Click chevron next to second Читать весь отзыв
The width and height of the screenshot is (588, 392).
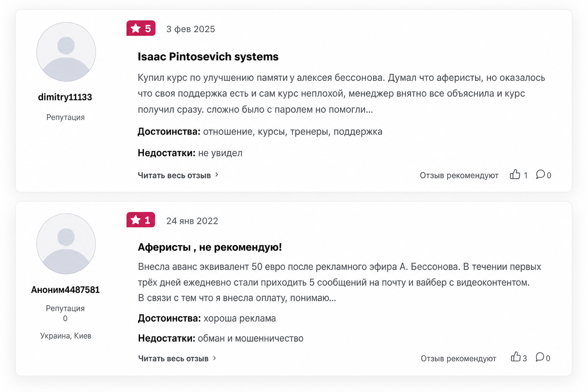(214, 358)
